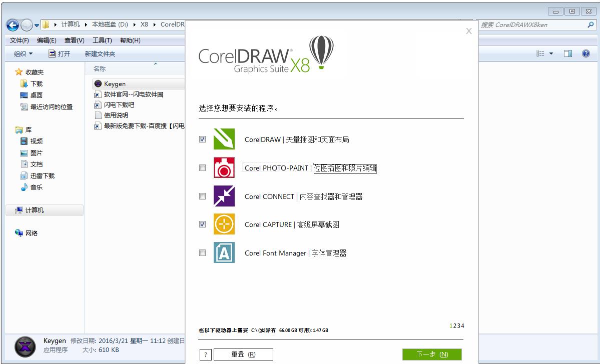This screenshot has height=364, width=600.
Task: Click the 下一步 Next button
Action: [432, 354]
